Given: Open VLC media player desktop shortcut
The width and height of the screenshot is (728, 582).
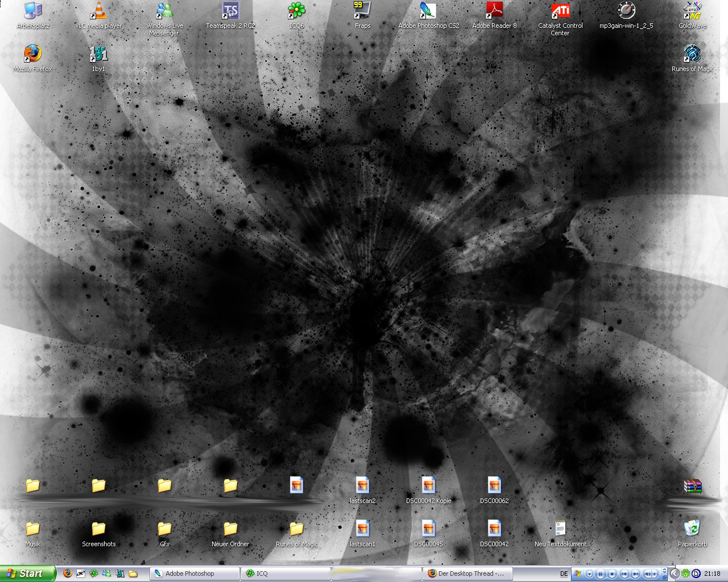Looking at the screenshot, I should click(98, 11).
